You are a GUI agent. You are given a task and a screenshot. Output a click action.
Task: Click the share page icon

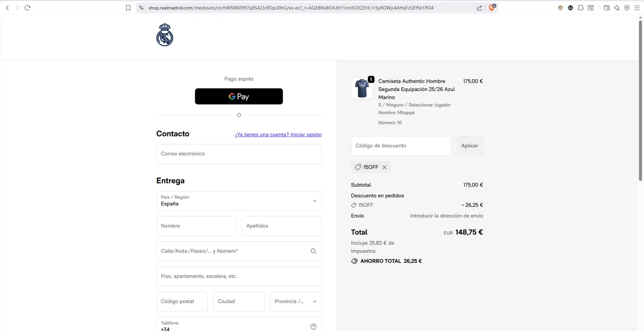pos(480,8)
